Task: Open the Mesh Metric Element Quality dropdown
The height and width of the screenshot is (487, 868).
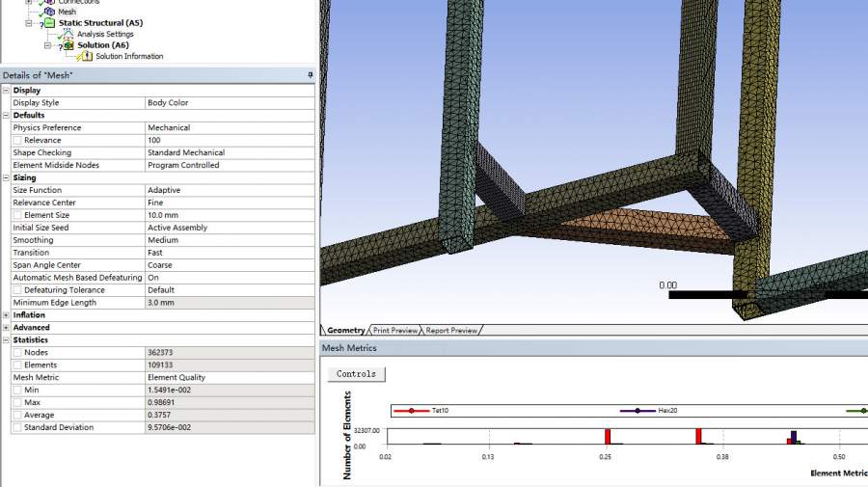Action: tap(230, 377)
